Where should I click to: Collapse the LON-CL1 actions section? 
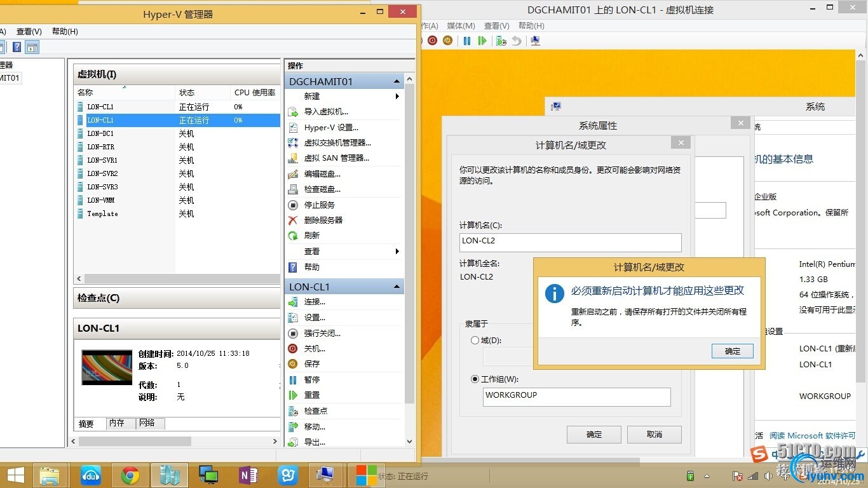click(x=397, y=287)
